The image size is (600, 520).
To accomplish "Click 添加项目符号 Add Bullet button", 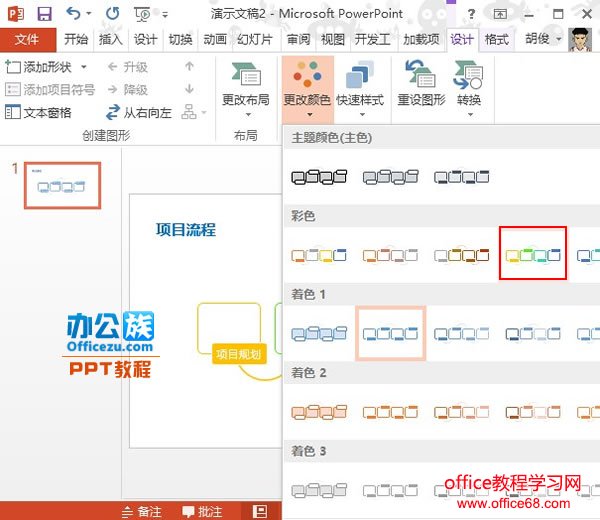I will [x=50, y=90].
